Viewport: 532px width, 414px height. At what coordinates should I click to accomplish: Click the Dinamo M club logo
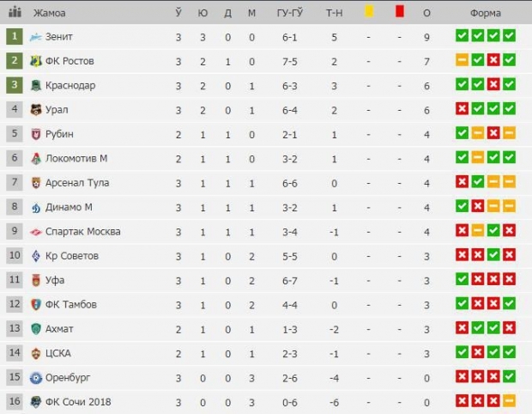36,208
